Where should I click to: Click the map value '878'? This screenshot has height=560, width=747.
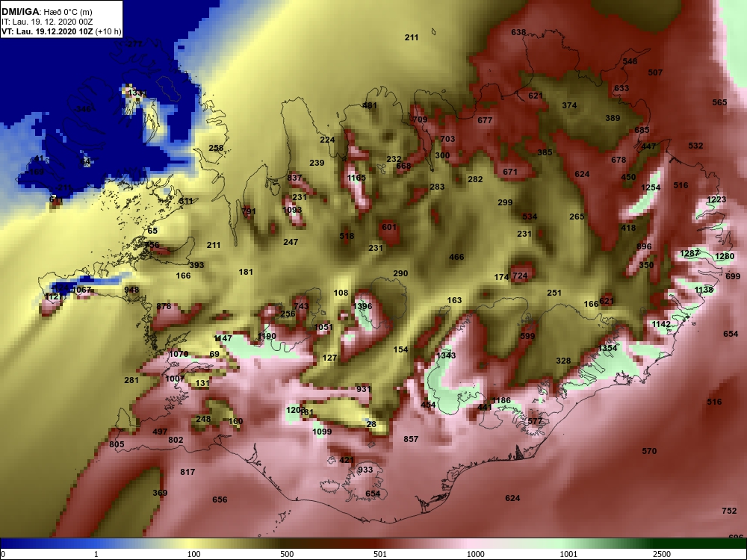[164, 306]
